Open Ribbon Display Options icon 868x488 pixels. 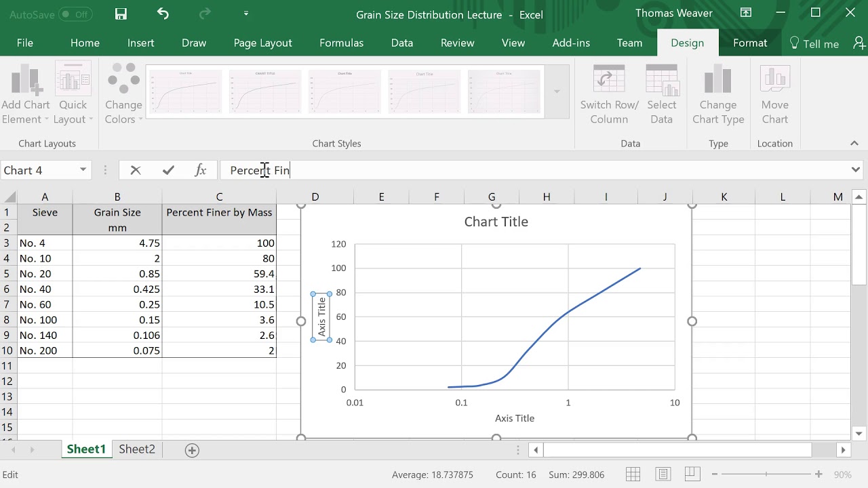click(x=746, y=13)
